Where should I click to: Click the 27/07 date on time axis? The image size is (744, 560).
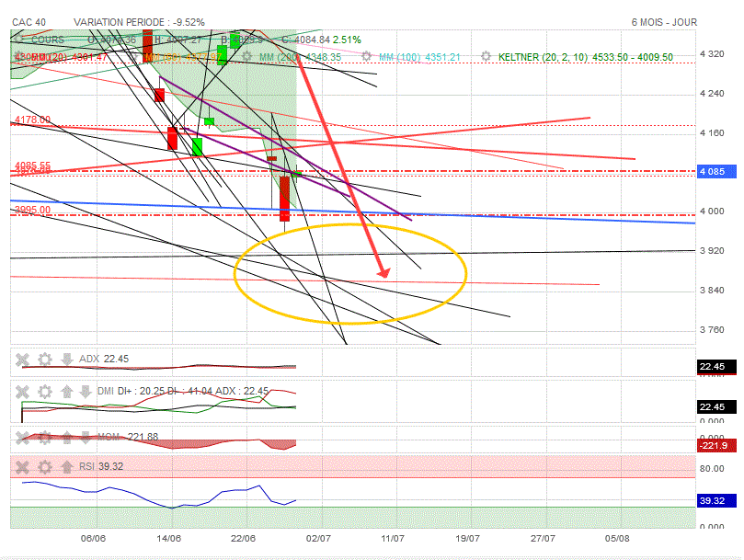[x=543, y=538]
